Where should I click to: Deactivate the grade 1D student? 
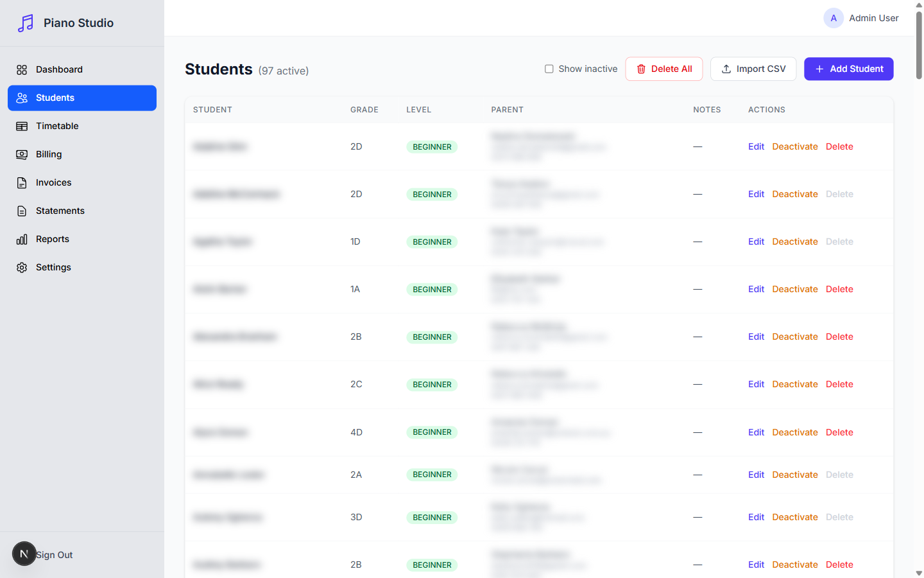[795, 241]
